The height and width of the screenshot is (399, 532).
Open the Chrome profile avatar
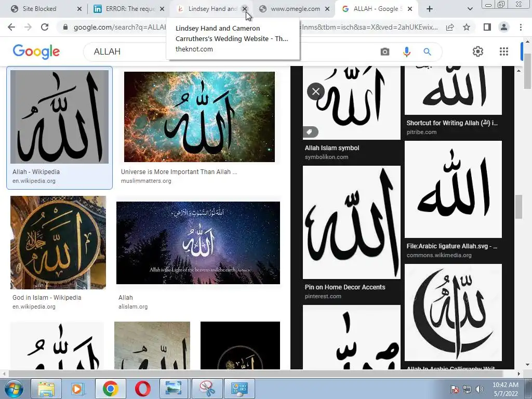pos(504,27)
